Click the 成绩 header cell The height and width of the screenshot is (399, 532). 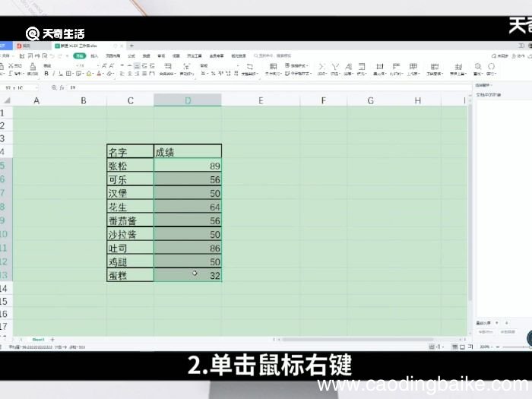188,151
